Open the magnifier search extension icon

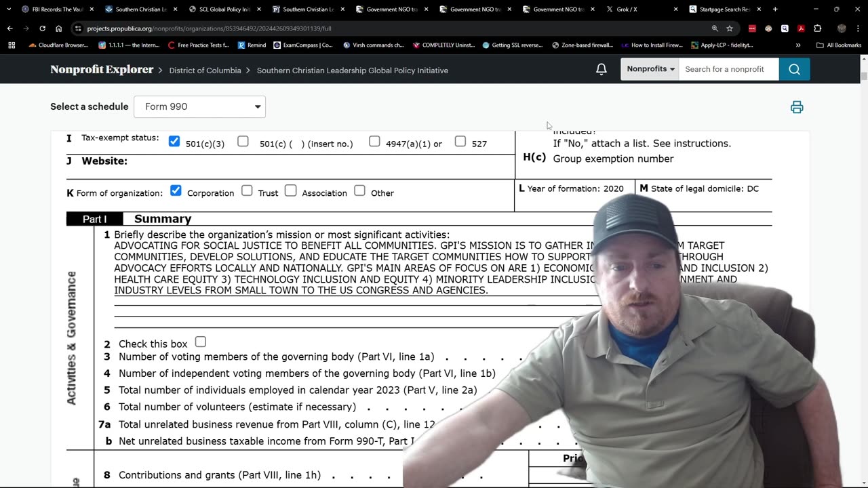[x=785, y=28]
